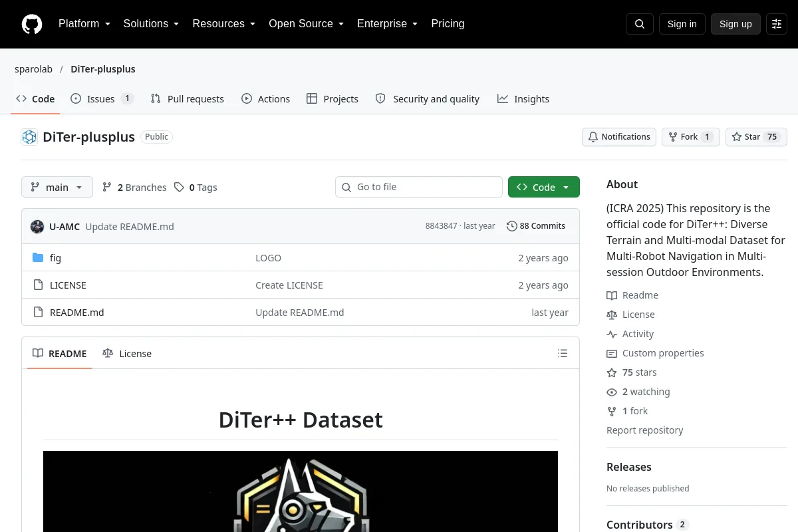Open the main branch selector dropdown
Image resolution: width=798 pixels, height=532 pixels.
coord(57,188)
